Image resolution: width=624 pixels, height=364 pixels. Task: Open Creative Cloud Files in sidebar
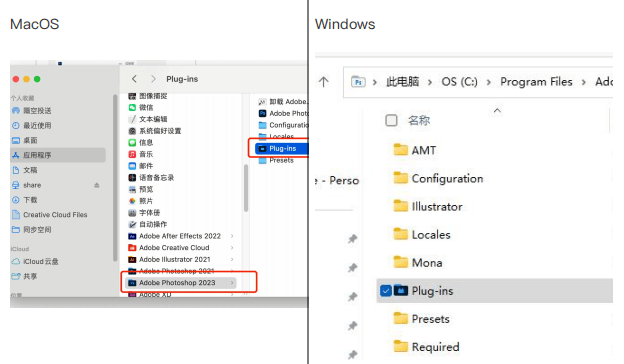point(49,215)
